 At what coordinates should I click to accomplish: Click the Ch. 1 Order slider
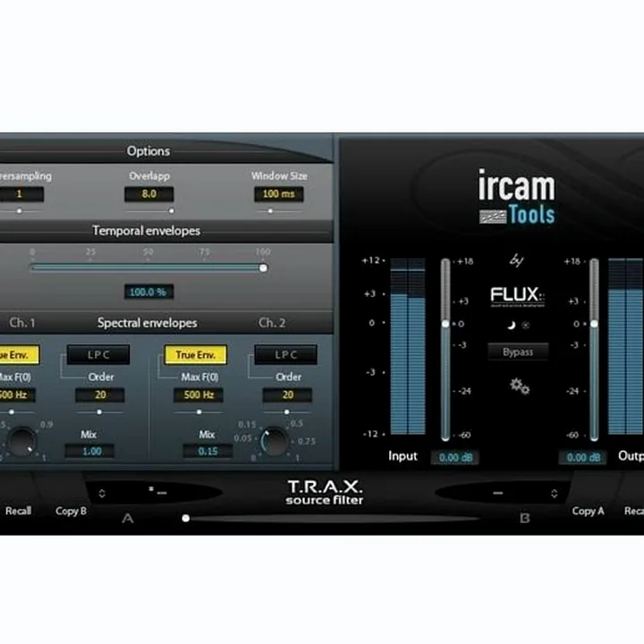click(x=99, y=412)
